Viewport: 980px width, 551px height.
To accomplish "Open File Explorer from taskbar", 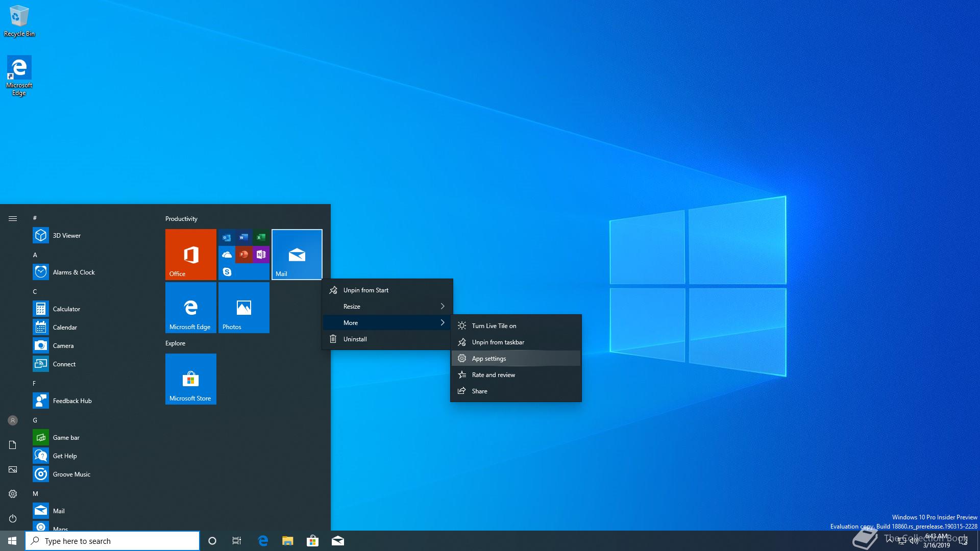I will tap(288, 541).
